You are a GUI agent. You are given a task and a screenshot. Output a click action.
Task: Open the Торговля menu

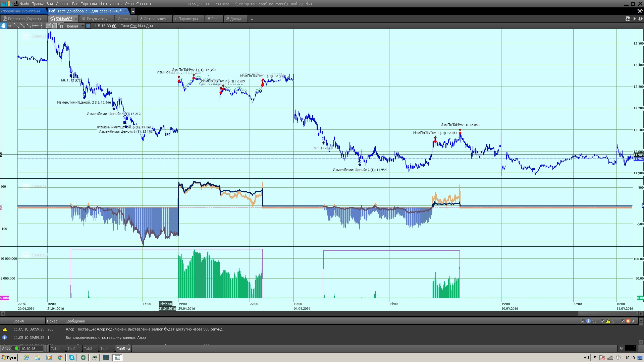click(x=89, y=4)
